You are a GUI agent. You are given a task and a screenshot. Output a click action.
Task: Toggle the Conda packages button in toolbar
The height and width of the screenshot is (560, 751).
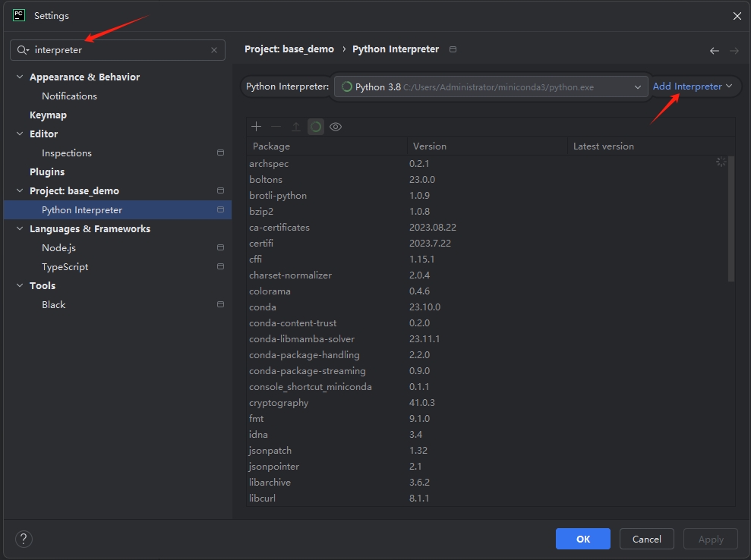[316, 127]
